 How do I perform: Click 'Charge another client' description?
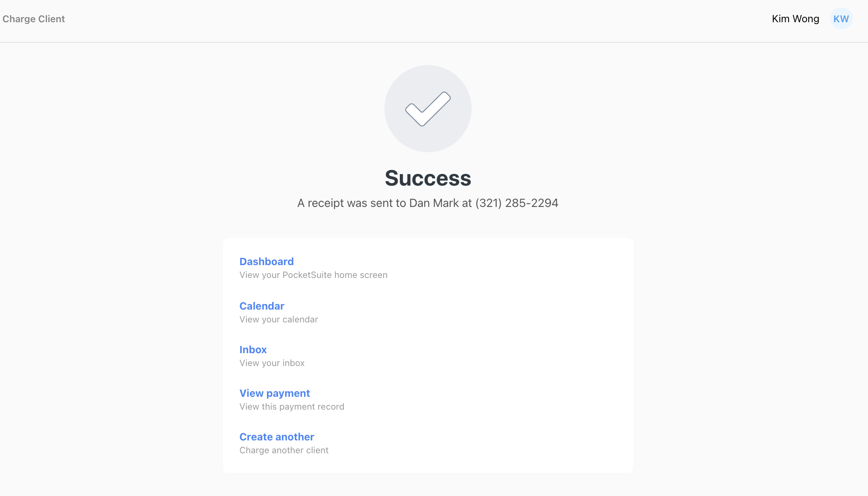tap(284, 450)
